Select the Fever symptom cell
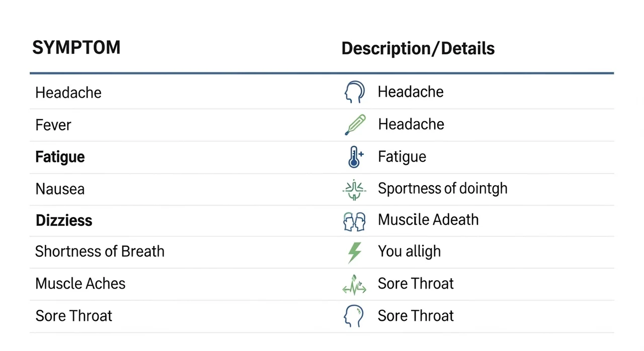644x351 pixels. [53, 125]
